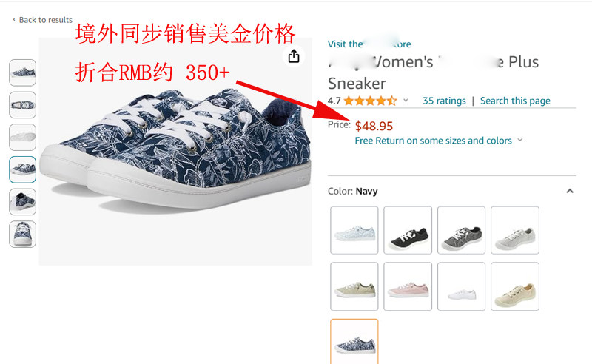Screen dimensions: 592x364
Task: Pick the beige tan sneaker swatch
Action: (x=515, y=286)
